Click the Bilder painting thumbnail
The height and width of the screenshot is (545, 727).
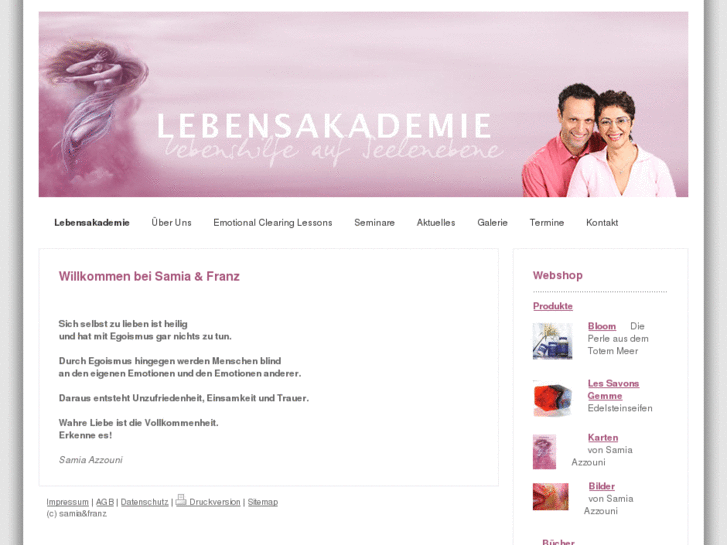click(x=550, y=497)
